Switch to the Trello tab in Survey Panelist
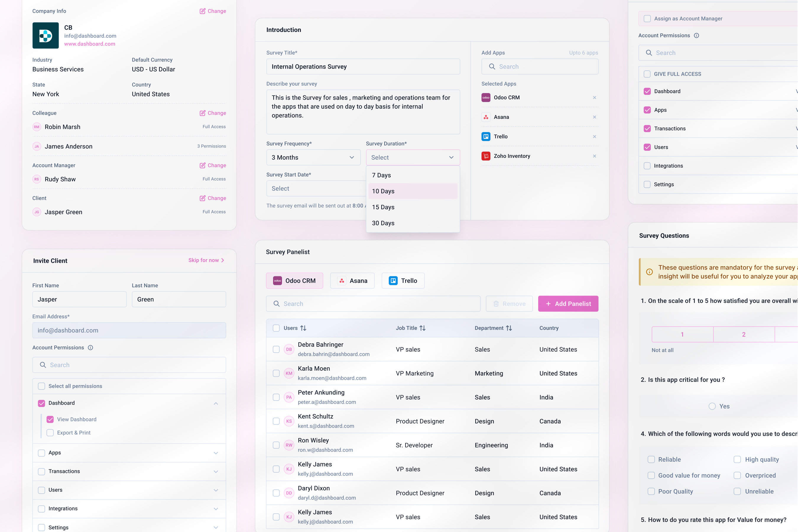 click(x=403, y=280)
